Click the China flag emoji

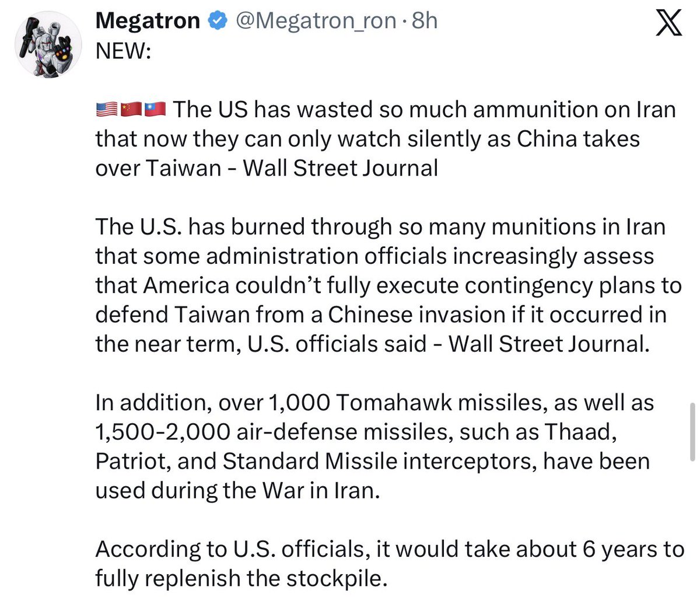pos(131,109)
